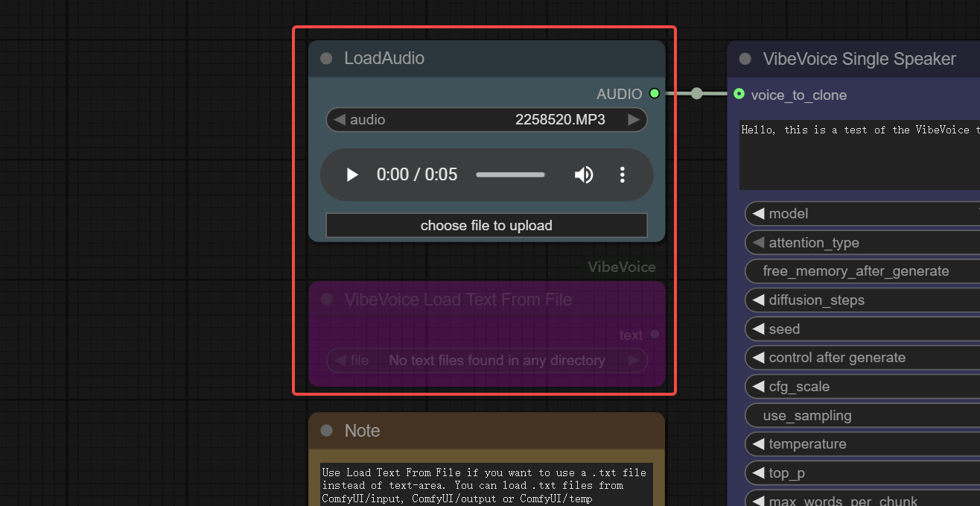Select previous audio file with left arrow
The image size is (980, 506).
click(x=339, y=119)
